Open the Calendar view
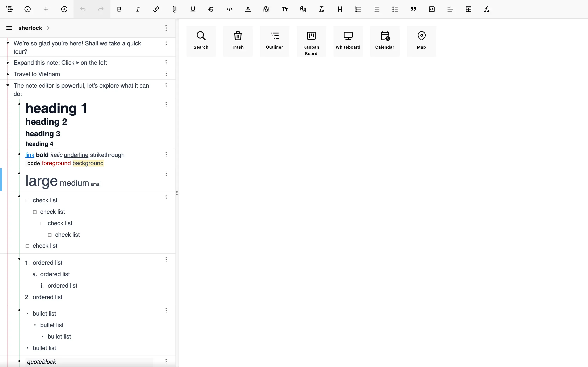This screenshot has width=588, height=367. (385, 41)
